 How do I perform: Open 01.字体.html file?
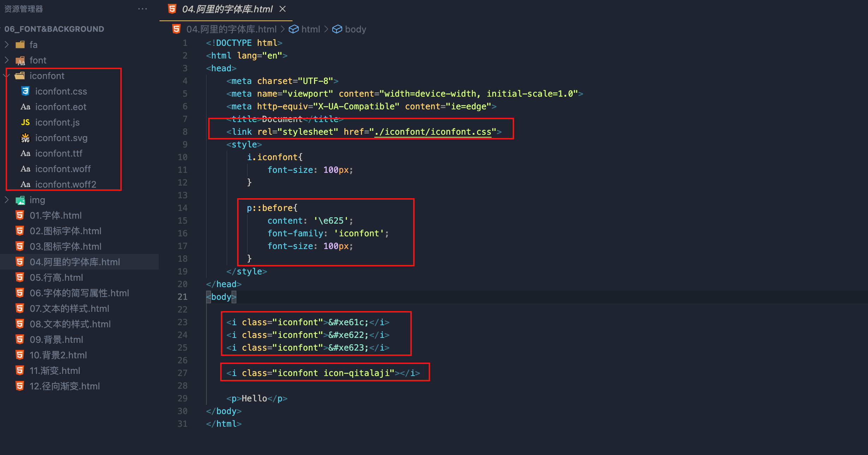56,216
